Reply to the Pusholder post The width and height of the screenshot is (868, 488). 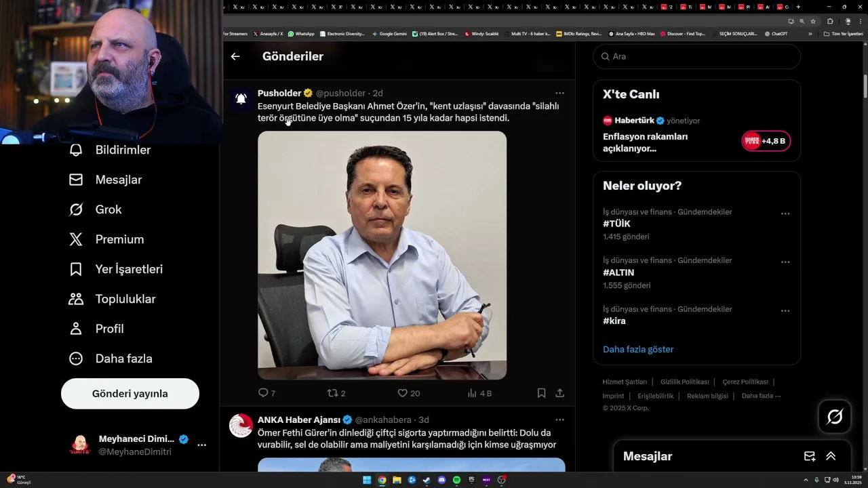(267, 393)
